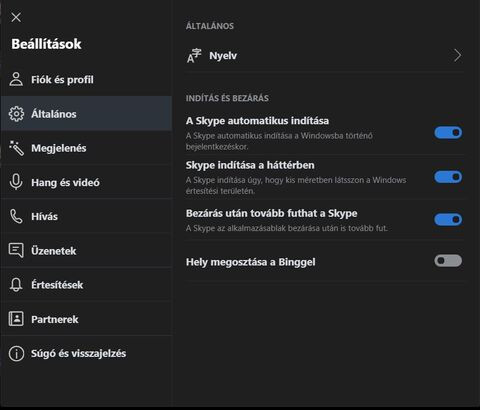This screenshot has width=480, height=410.
Task: Switch to the Értesítések settings section
Action: click(x=87, y=285)
